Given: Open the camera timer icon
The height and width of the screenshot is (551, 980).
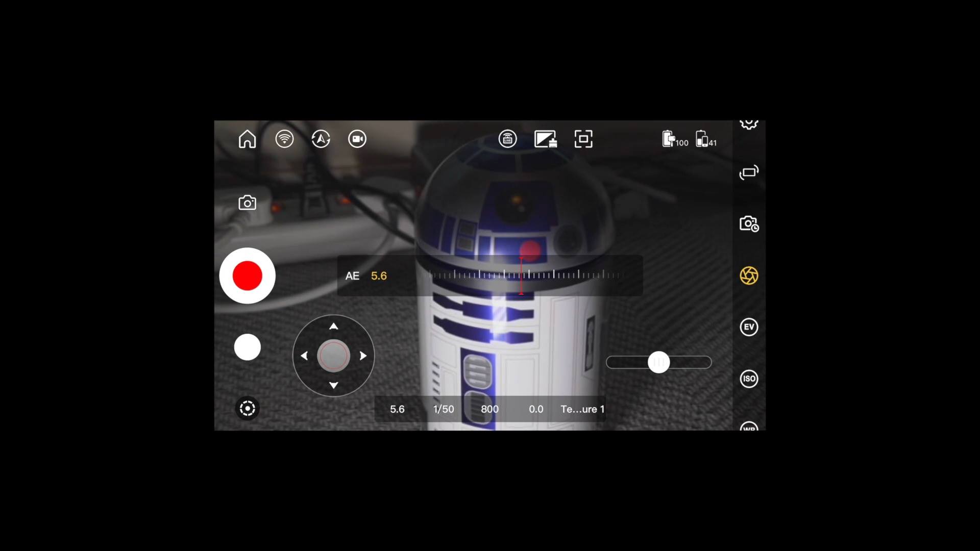Looking at the screenshot, I should [x=749, y=223].
